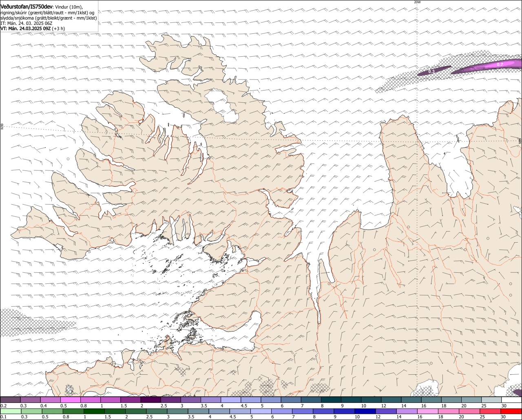The height and width of the screenshot is (420, 522).
Task: Select upper legend swatch between 20 and 25
Action: (471, 400)
